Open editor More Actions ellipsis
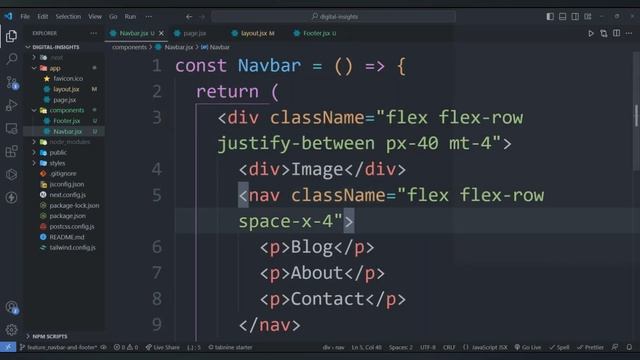This screenshot has width=640, height=360. pyautogui.click(x=629, y=33)
